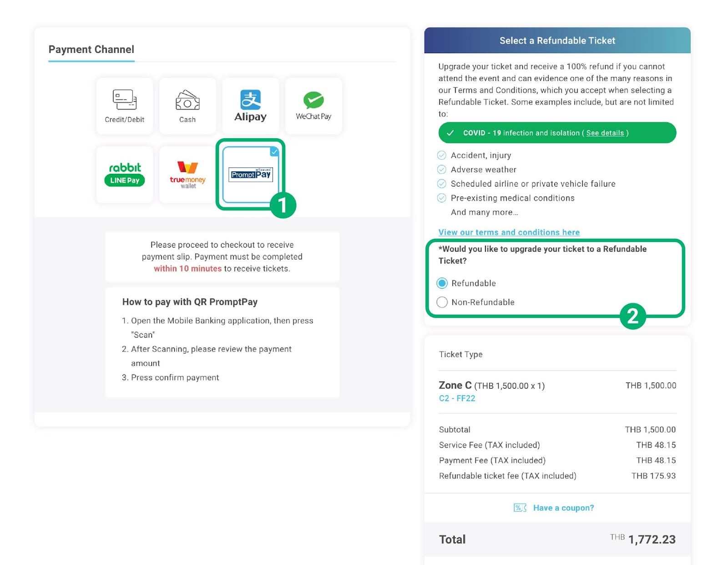Click 'within 10 minutes' red notice text
728x565 pixels.
coord(187,269)
